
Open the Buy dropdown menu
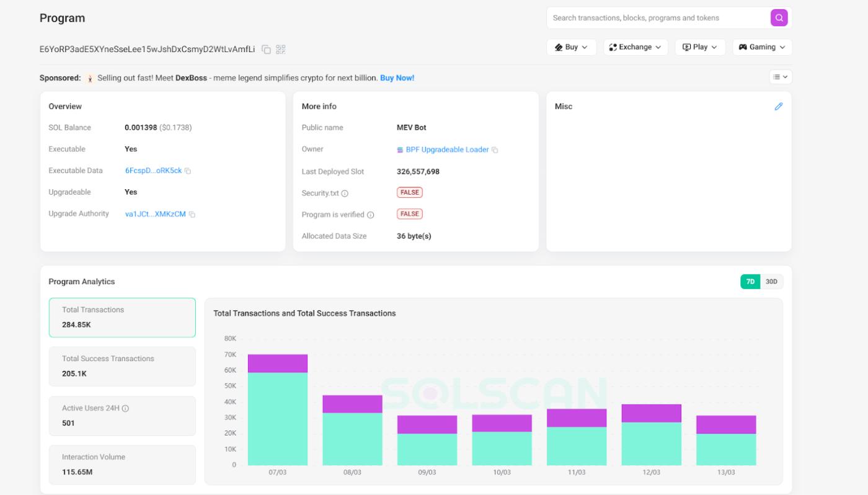(x=570, y=47)
